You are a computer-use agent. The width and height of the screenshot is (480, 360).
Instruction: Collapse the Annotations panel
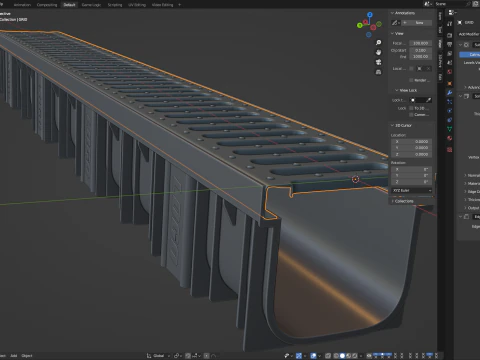pyautogui.click(x=403, y=13)
